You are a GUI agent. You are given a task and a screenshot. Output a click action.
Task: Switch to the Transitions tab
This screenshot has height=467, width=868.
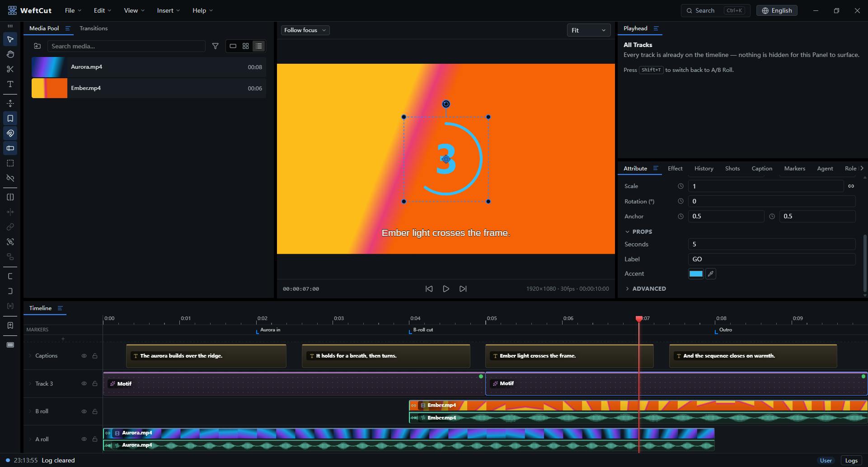tap(94, 28)
